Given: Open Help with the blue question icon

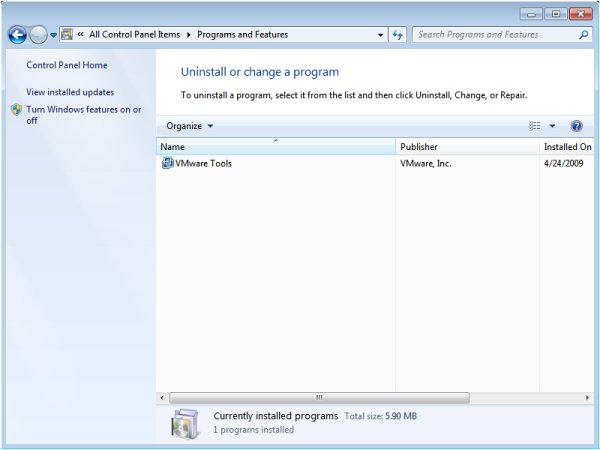Looking at the screenshot, I should (576, 126).
